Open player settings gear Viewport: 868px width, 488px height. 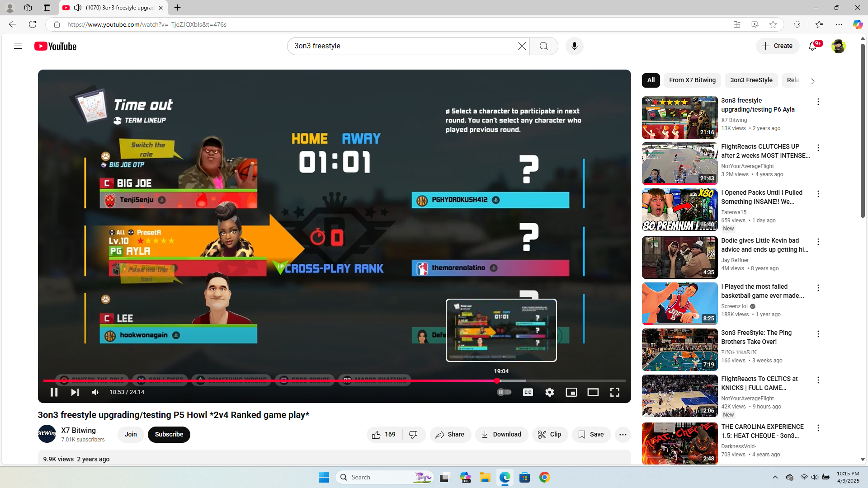pos(549,392)
